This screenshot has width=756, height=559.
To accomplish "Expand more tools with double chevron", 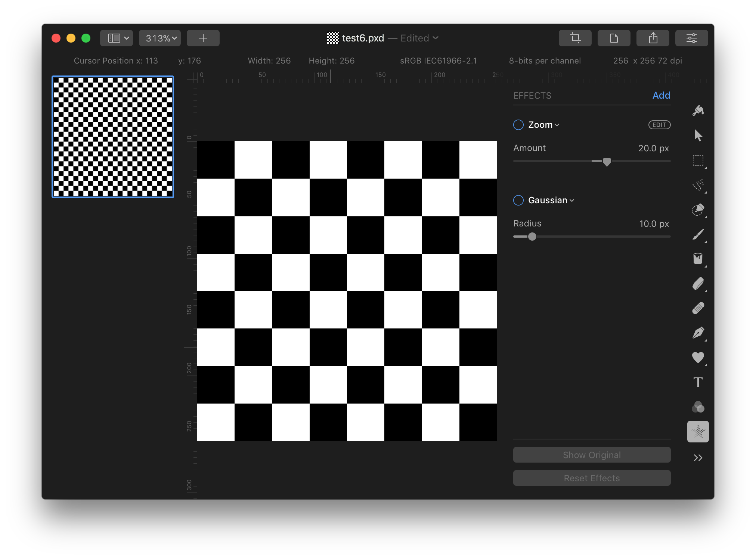I will pyautogui.click(x=698, y=458).
